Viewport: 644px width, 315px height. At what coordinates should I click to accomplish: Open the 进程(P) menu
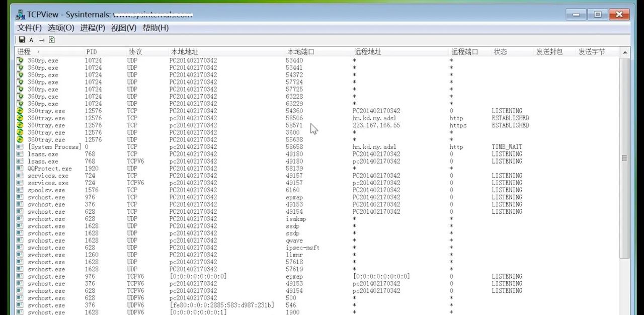[92, 28]
